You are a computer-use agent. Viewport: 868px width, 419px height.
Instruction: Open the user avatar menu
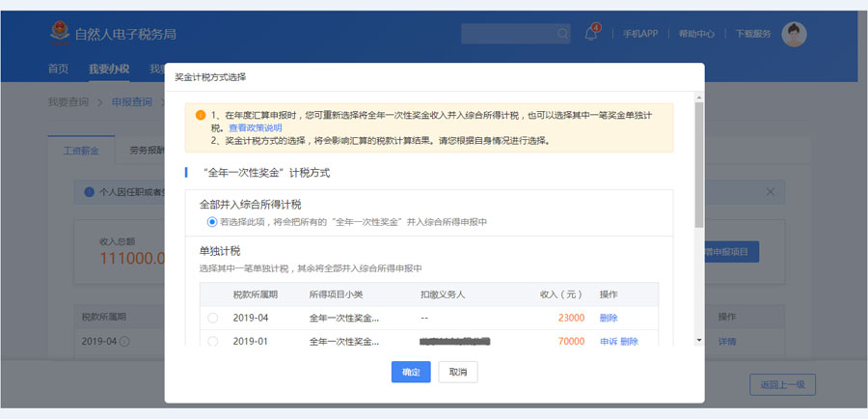pyautogui.click(x=794, y=34)
